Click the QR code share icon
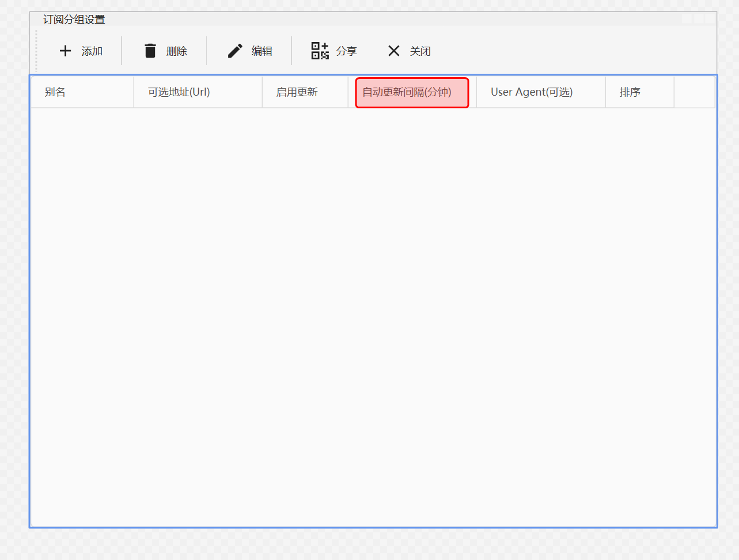 click(x=320, y=51)
